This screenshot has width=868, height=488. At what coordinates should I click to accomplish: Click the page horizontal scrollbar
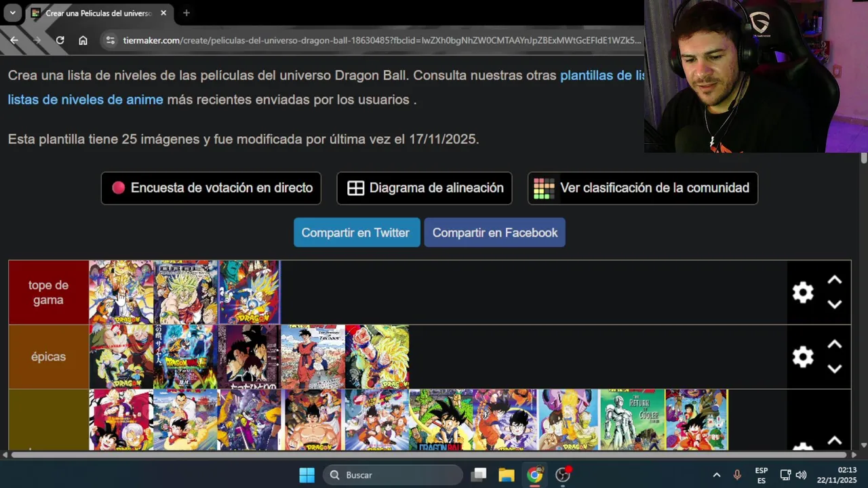pyautogui.click(x=429, y=454)
